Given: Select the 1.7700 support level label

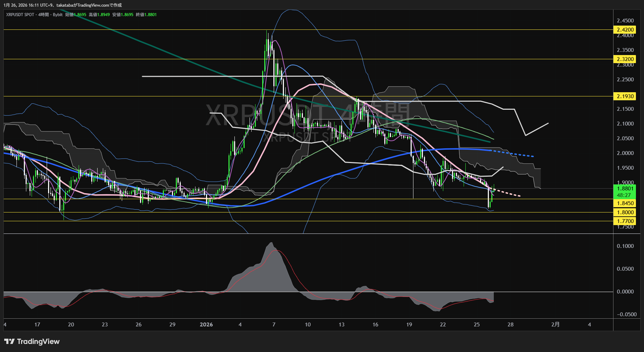Looking at the screenshot, I should pos(625,221).
